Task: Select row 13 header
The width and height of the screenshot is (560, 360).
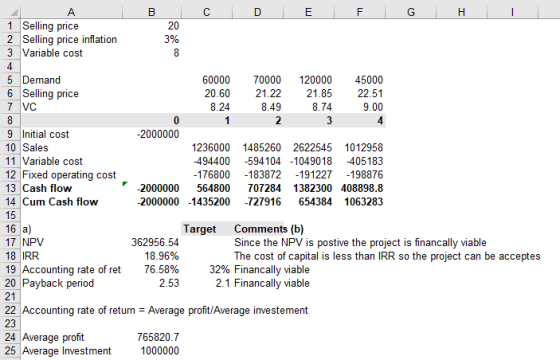Action: (x=10, y=188)
